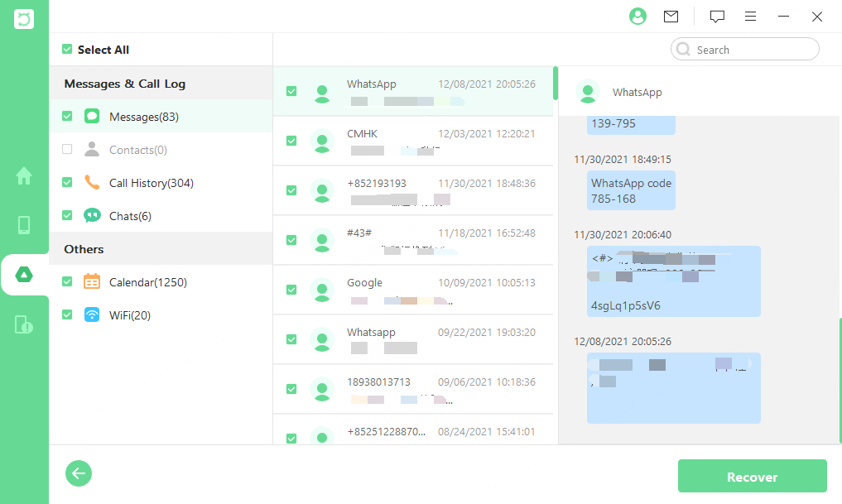This screenshot has width=842, height=504.
Task: Toggle the Select All checkbox
Action: 67,50
